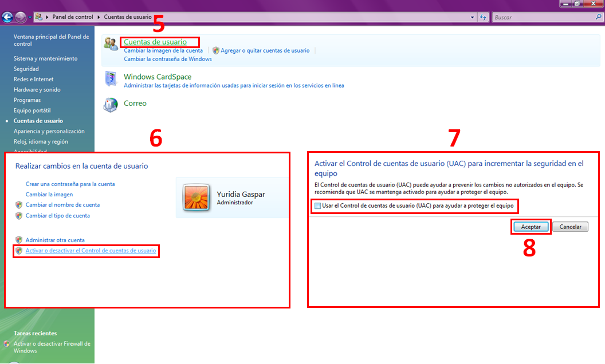Viewport: 605px width, 364px height.
Task: Click the Correo mail icon
Action: coord(111,105)
